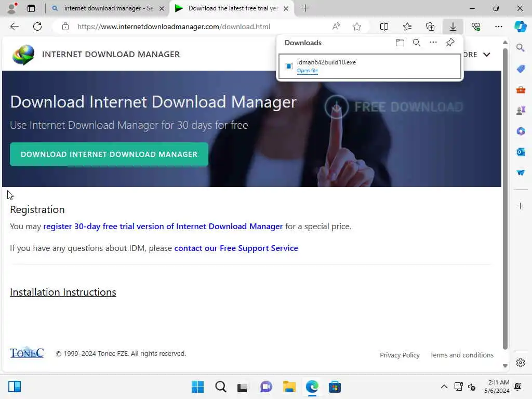
Task: Open Privacy Policy footer link
Action: [x=400, y=355]
